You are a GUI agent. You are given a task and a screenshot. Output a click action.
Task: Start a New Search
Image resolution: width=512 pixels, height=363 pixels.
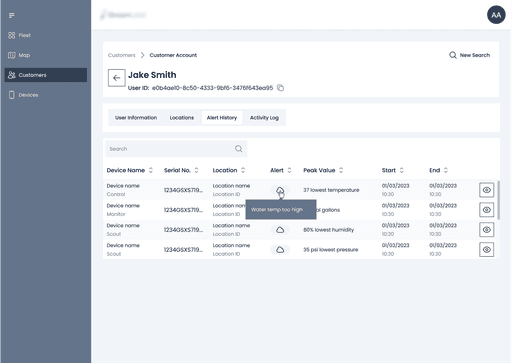tap(470, 55)
